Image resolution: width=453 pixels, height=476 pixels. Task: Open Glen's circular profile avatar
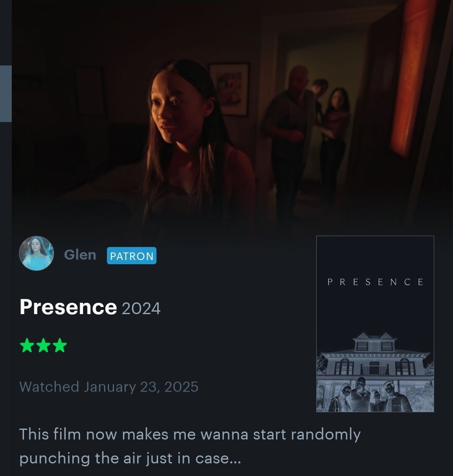pyautogui.click(x=36, y=253)
